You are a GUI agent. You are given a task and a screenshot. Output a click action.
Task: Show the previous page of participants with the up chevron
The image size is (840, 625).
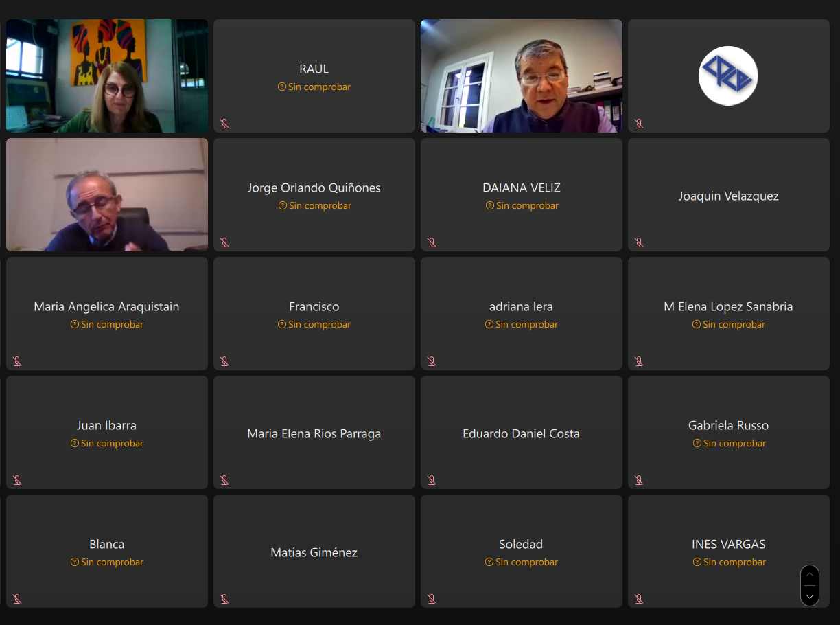(x=810, y=575)
